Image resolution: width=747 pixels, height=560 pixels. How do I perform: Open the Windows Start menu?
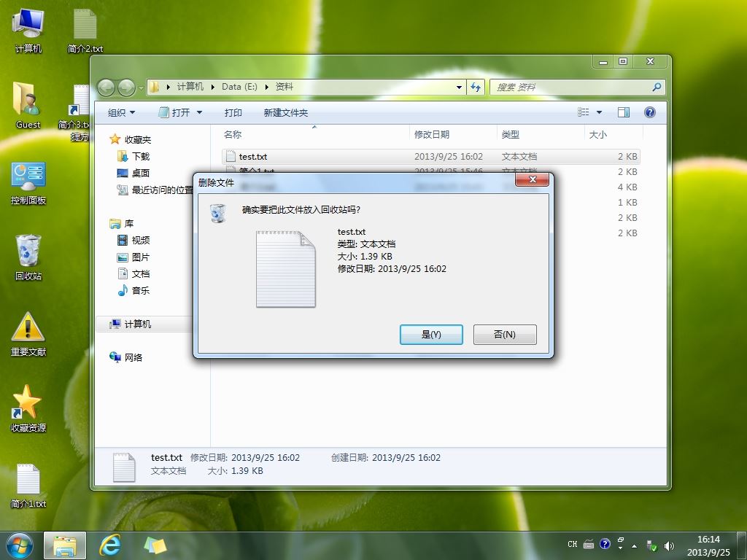pos(20,545)
